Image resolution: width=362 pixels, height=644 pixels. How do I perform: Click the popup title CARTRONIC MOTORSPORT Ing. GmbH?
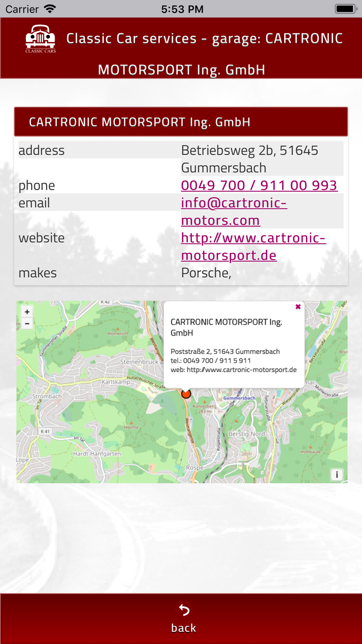point(226,327)
